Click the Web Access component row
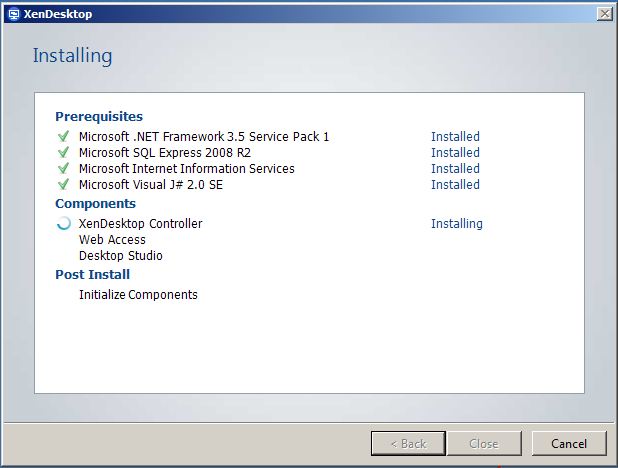The width and height of the screenshot is (618, 468). point(112,240)
